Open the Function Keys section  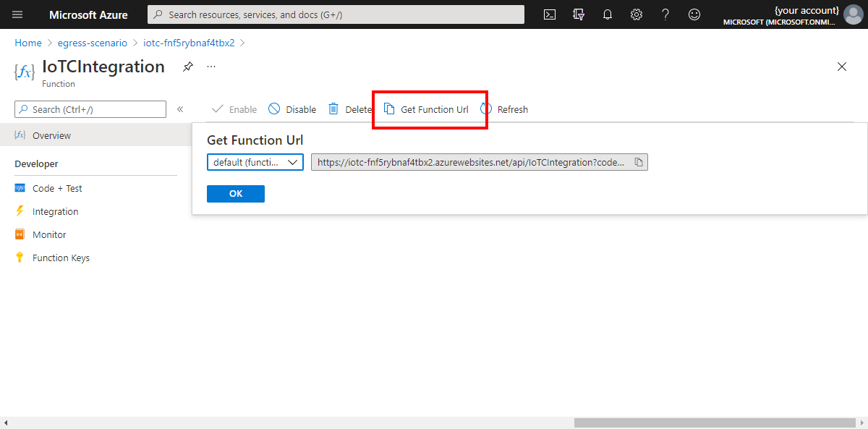[61, 257]
